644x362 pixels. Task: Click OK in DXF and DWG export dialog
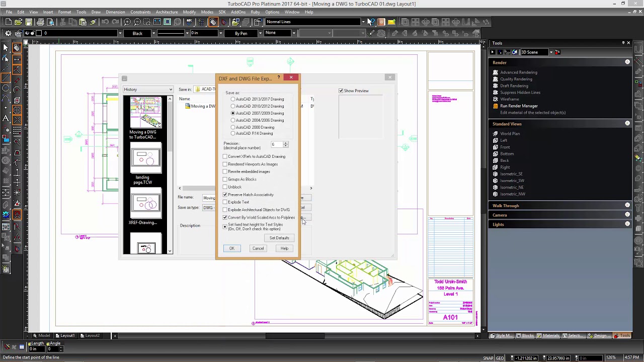[x=232, y=248]
